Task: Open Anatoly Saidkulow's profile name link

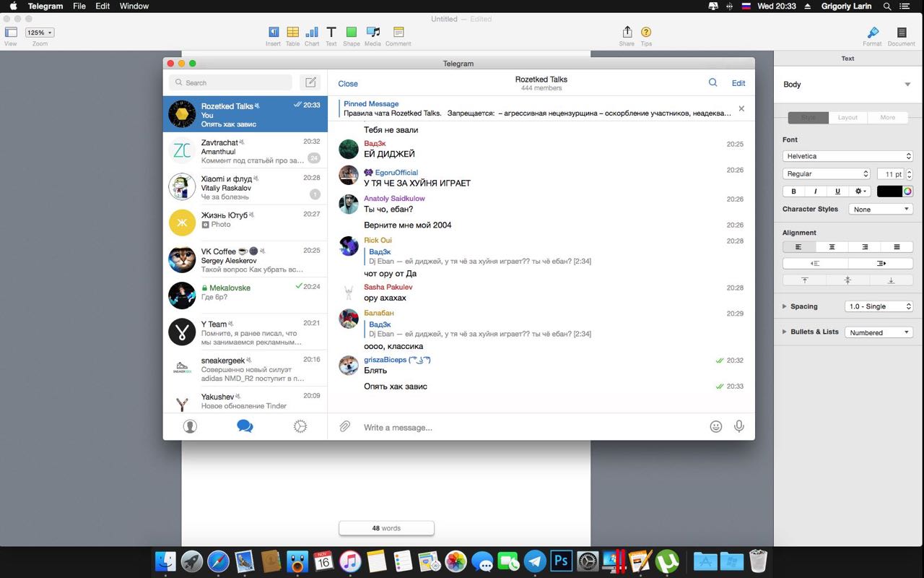Action: point(394,199)
